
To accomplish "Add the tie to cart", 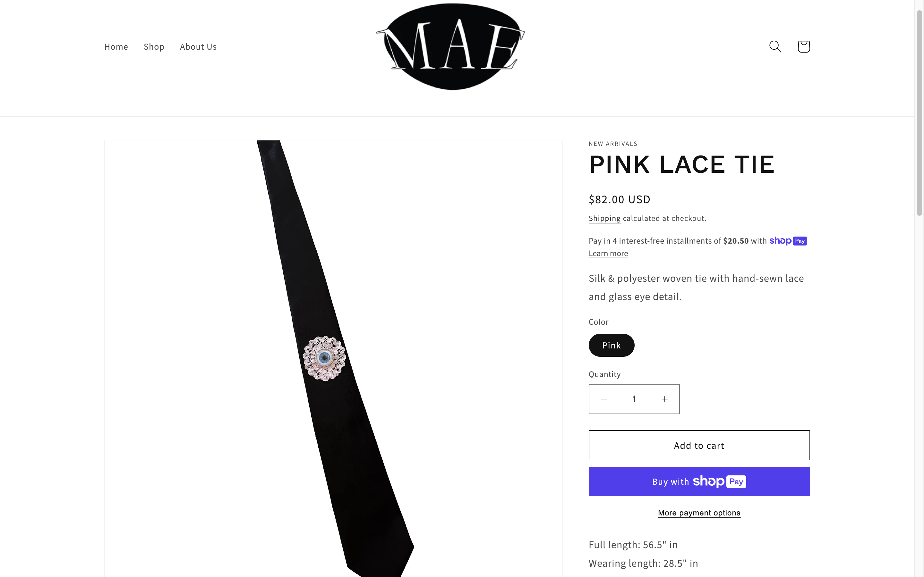I will [x=699, y=445].
